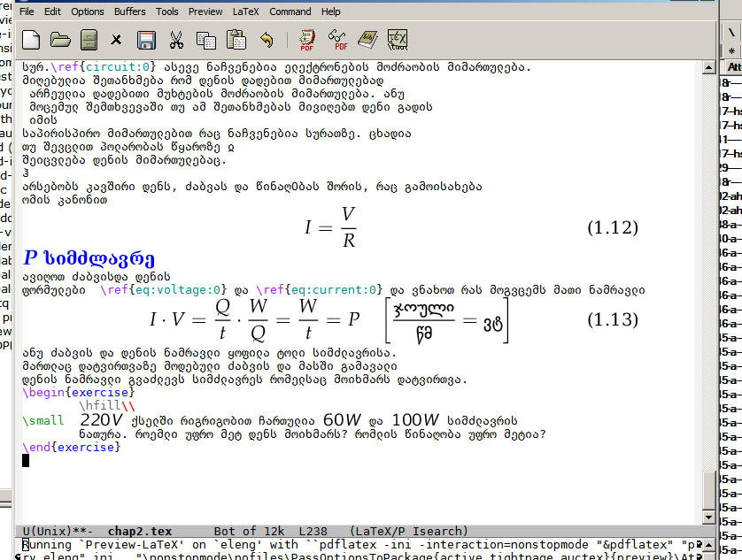Open a file using the folder icon
742x560 pixels.
pyautogui.click(x=60, y=40)
